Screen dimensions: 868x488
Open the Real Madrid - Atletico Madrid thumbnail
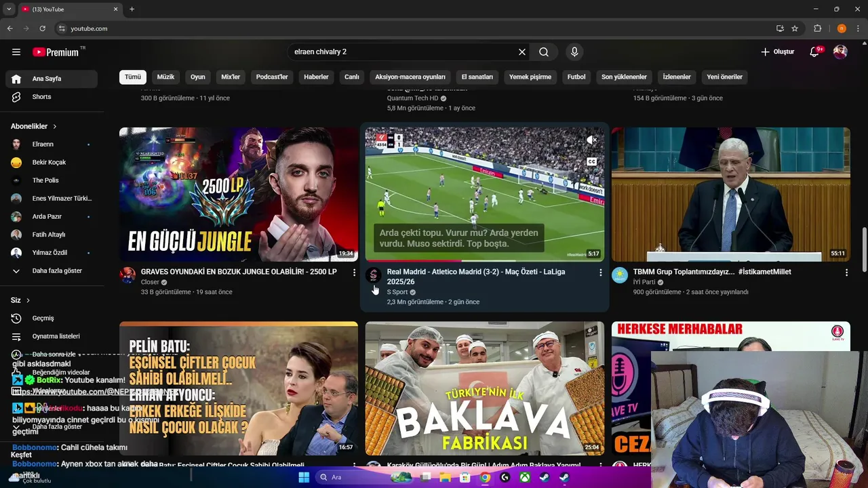[x=485, y=194]
